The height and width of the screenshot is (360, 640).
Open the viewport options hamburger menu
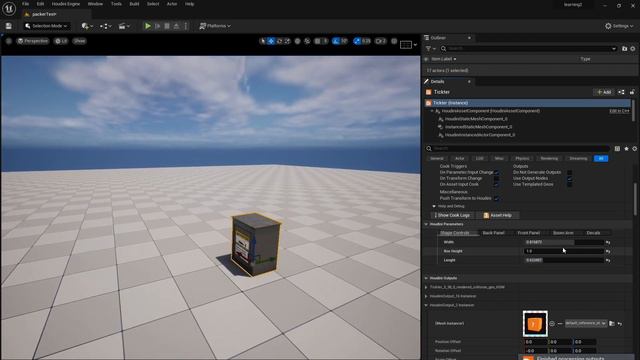(9, 41)
